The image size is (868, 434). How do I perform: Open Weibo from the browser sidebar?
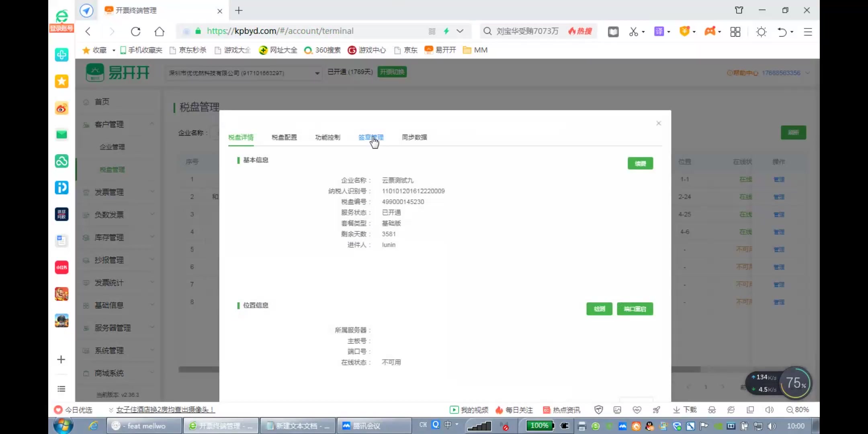(x=61, y=108)
